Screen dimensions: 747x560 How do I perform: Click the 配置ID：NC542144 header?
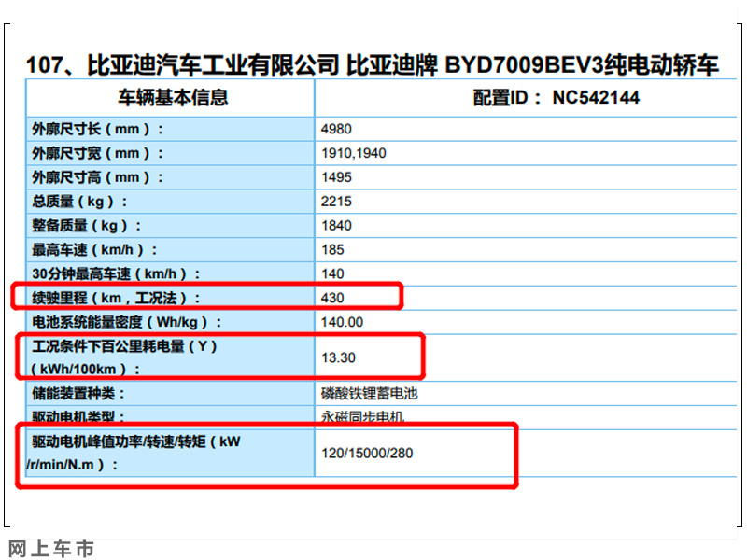[556, 98]
